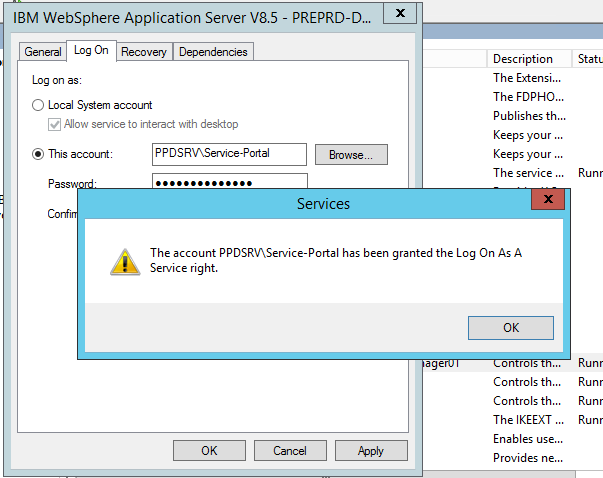Close the IBM WebSphere properties window
The width and height of the screenshot is (603, 478).
point(400,13)
